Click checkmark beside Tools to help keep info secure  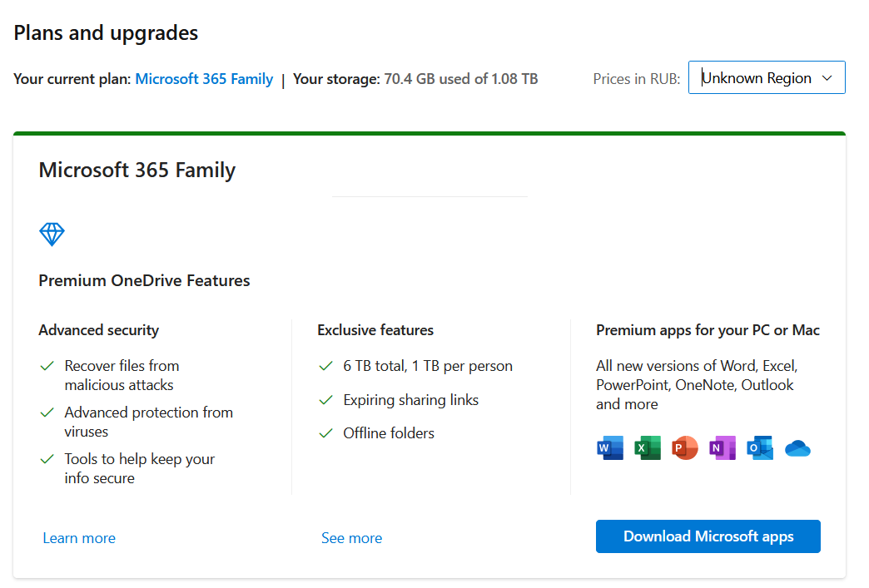tap(47, 459)
